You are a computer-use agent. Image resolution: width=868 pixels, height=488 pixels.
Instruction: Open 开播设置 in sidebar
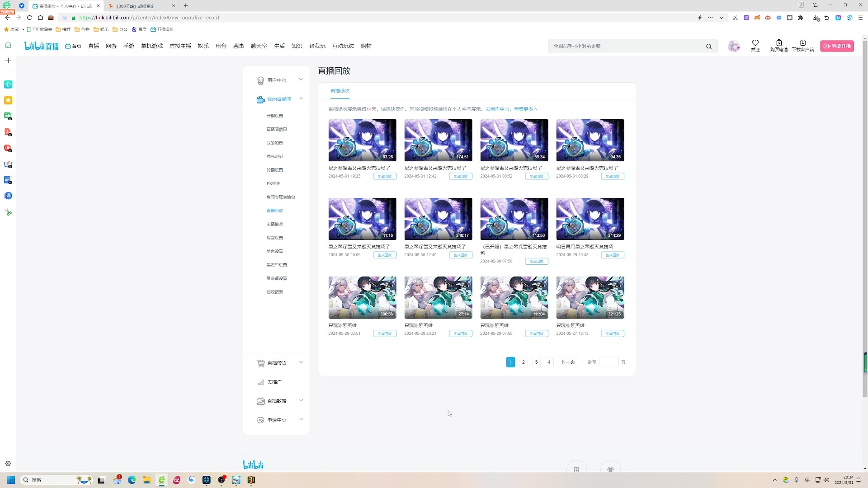coord(275,116)
